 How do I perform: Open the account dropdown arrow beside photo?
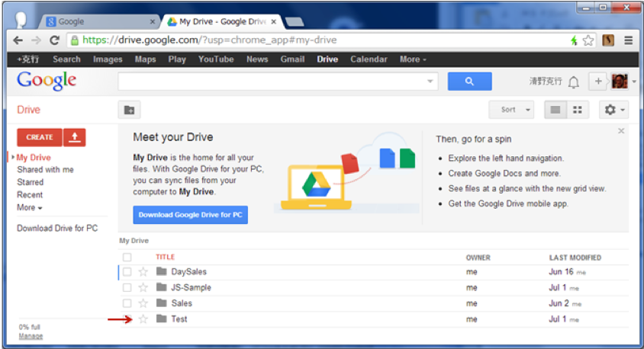634,82
